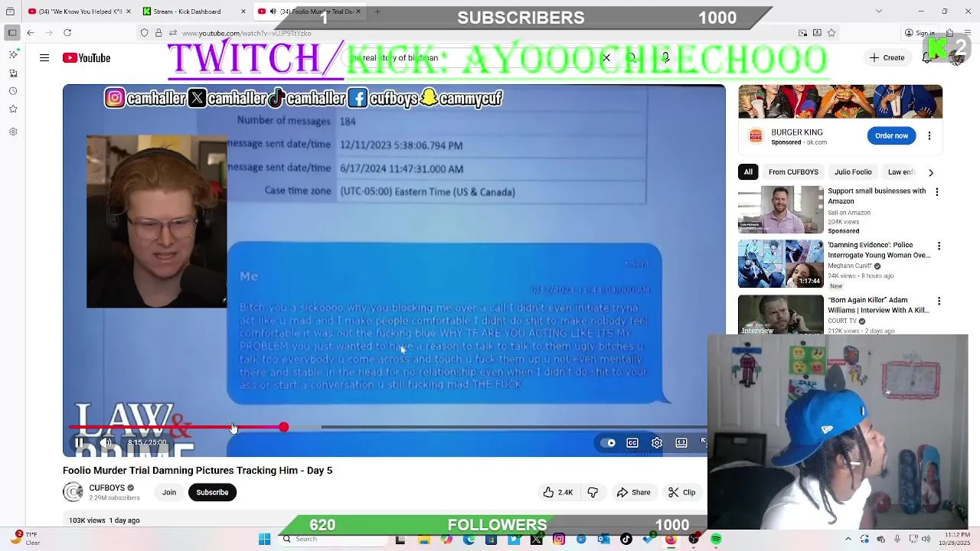This screenshot has width=980, height=551.
Task: Open the browser Sign in button
Action: tap(920, 33)
